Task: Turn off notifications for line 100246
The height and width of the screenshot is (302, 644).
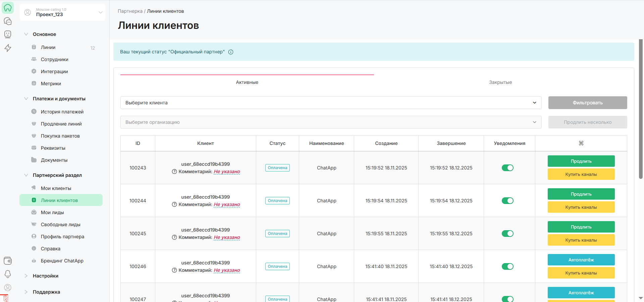Action: (507, 266)
